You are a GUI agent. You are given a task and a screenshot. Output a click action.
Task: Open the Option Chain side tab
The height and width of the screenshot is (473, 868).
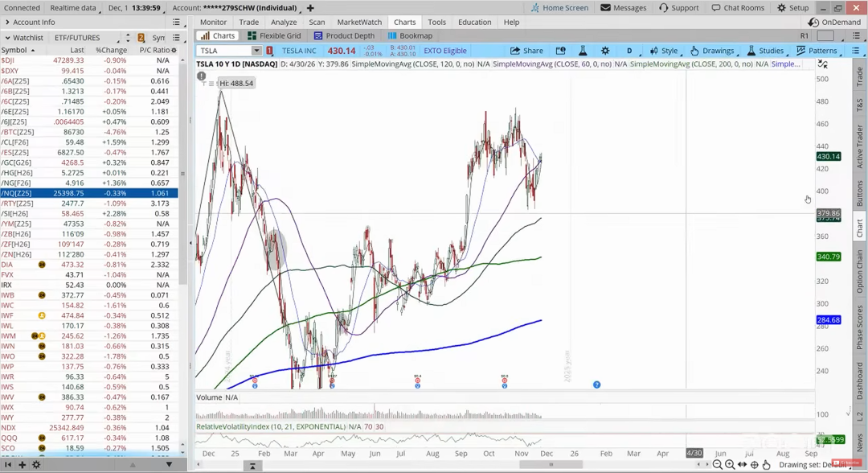click(x=860, y=271)
